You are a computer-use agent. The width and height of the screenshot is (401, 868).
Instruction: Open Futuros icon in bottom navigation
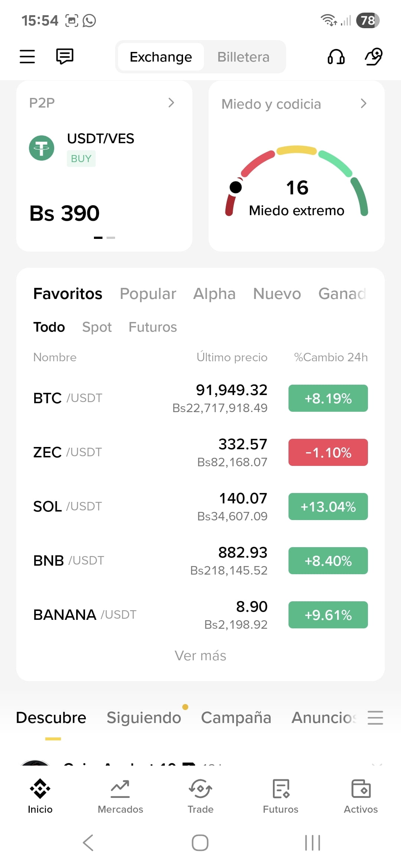coord(281,789)
